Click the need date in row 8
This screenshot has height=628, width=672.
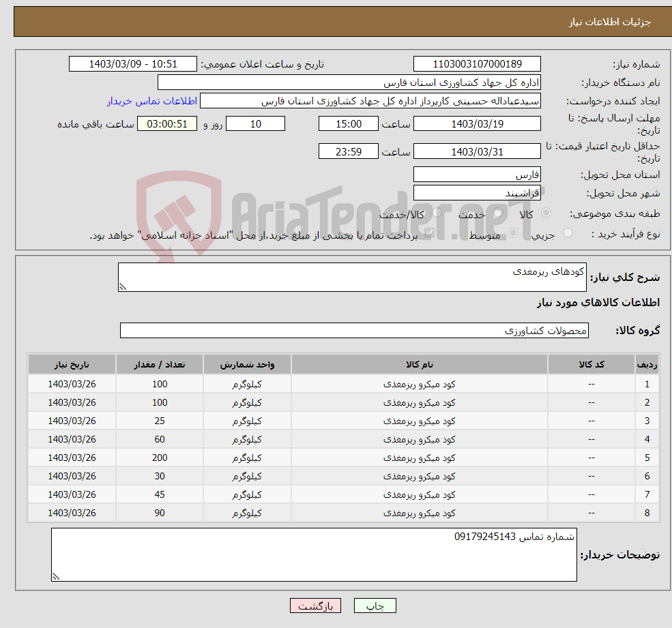(x=72, y=513)
